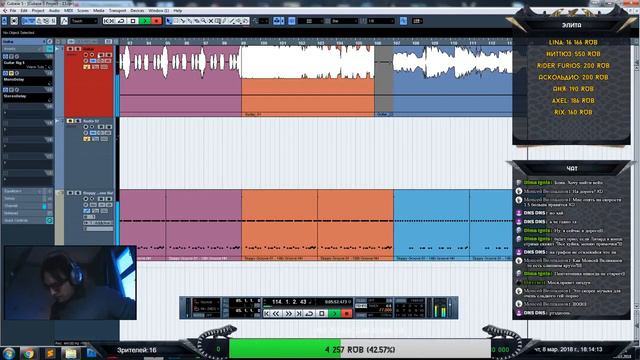Click Windows Start button on taskbar
The height and width of the screenshot is (360, 640).
(x=9, y=353)
